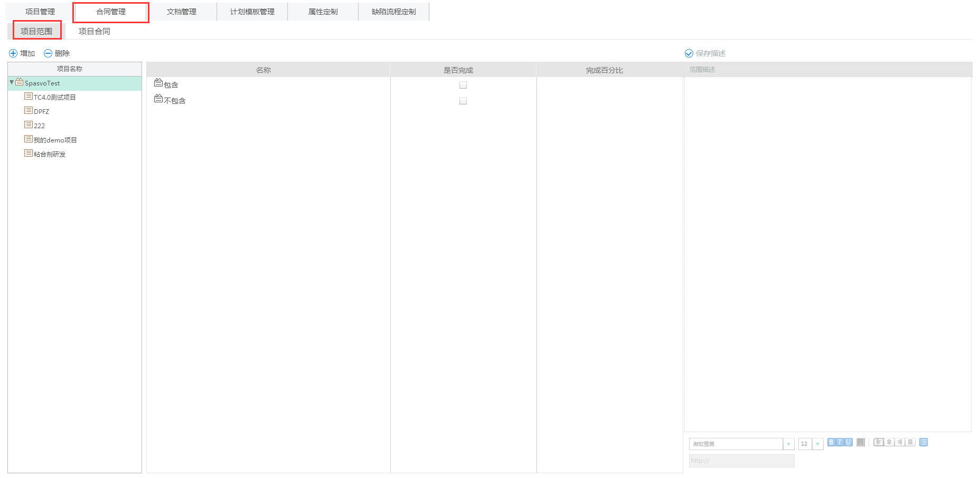Open the text color picker swatch
980x478 pixels.
click(x=861, y=442)
